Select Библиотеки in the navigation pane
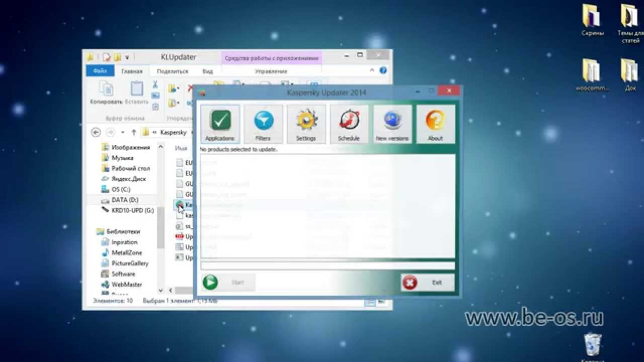The height and width of the screenshot is (362, 644). click(x=118, y=232)
